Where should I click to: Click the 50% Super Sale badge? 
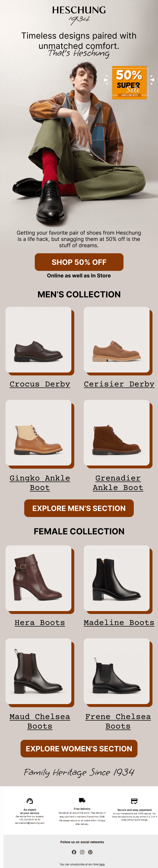129,82
